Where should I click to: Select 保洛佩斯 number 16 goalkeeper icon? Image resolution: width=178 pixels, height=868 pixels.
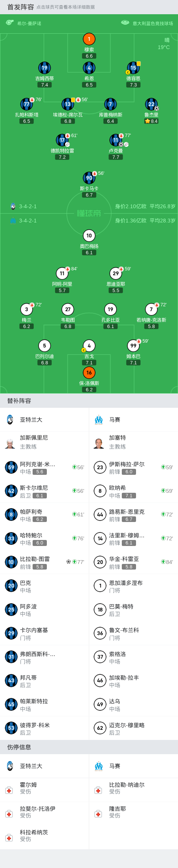(89, 373)
